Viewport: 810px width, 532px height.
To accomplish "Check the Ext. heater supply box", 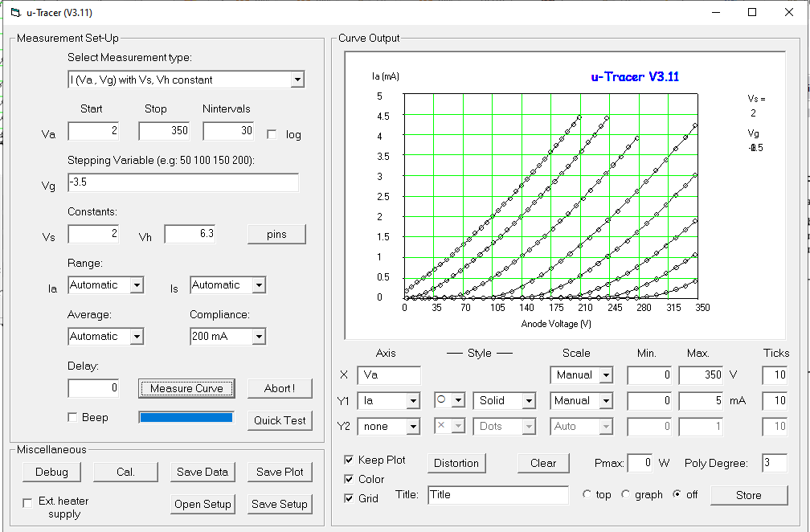I will 27,502.
